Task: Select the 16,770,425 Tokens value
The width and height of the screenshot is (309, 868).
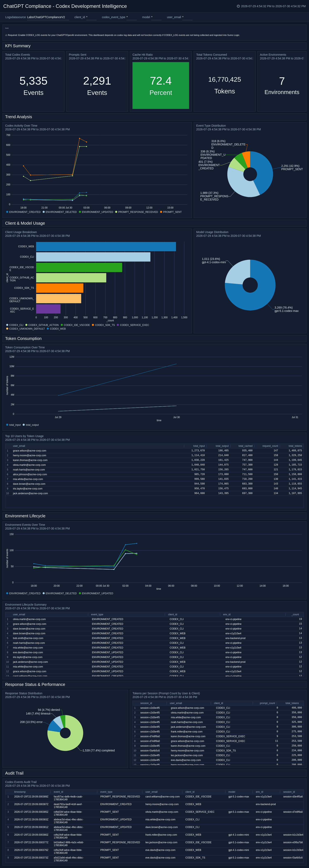Action: click(x=225, y=80)
